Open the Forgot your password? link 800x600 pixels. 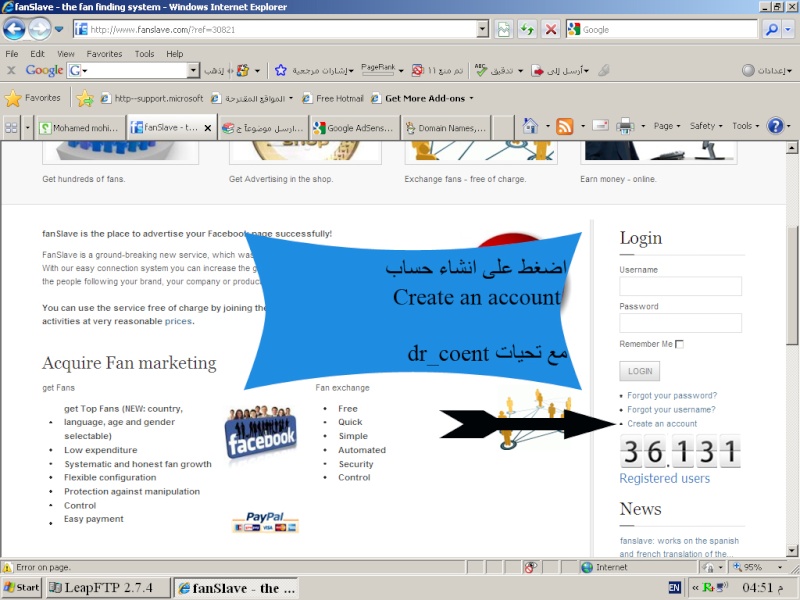click(x=672, y=395)
